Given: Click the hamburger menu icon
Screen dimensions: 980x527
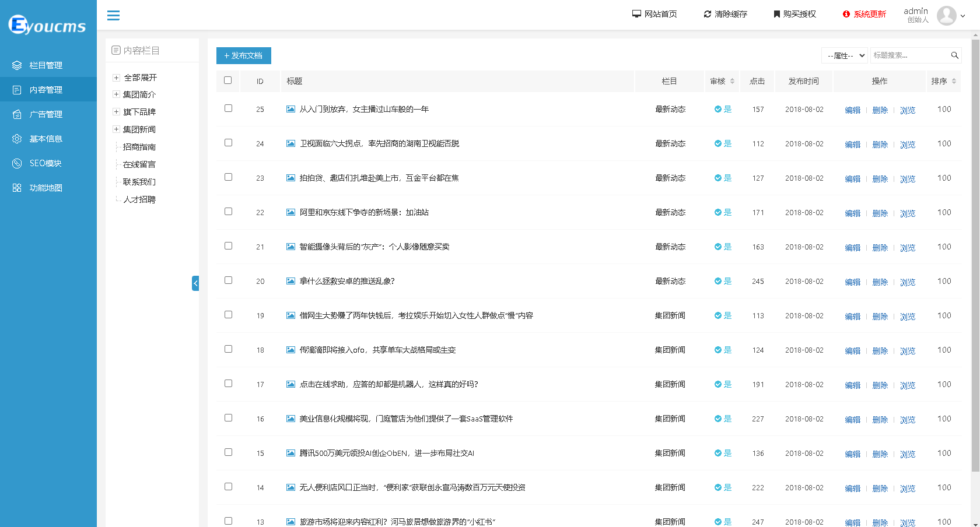Looking at the screenshot, I should pyautogui.click(x=113, y=15).
